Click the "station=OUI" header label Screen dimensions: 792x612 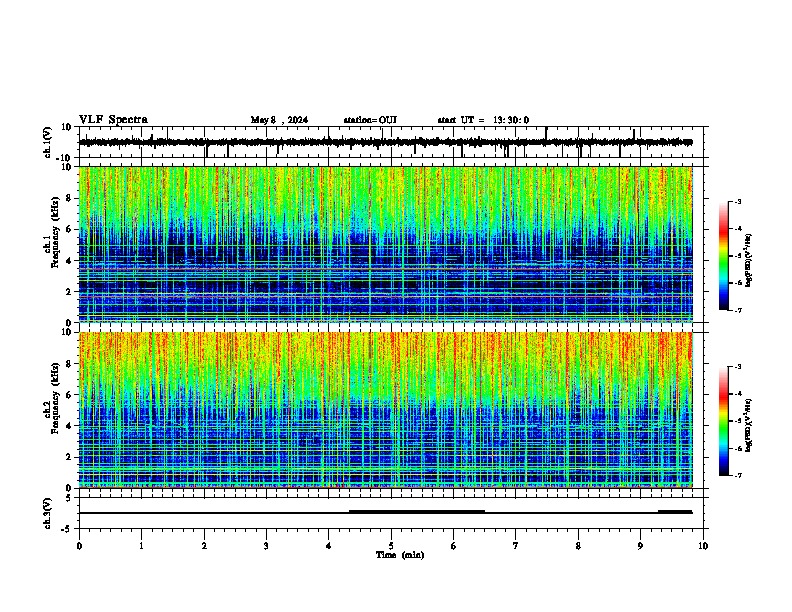tap(370, 120)
